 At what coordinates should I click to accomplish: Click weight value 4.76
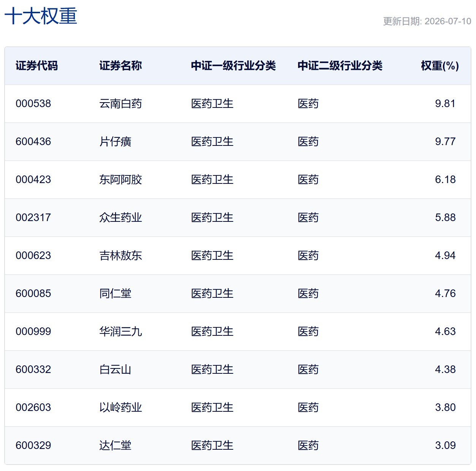(x=445, y=294)
